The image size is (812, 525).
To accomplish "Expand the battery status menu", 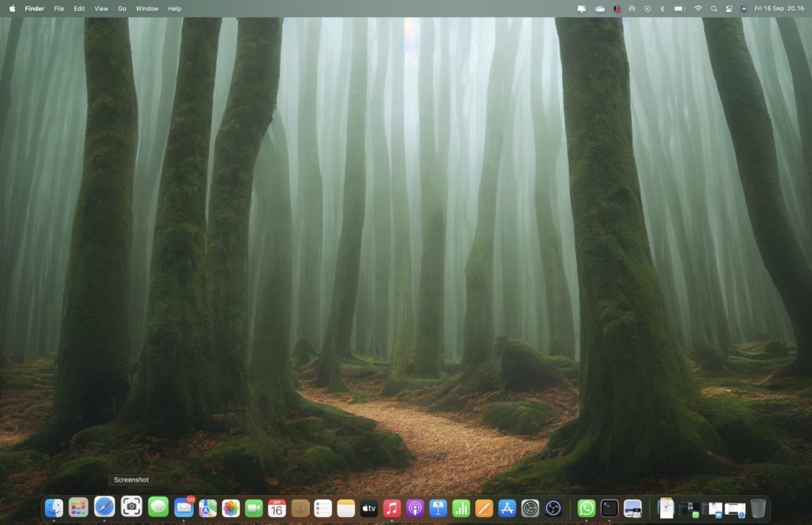I will (680, 9).
